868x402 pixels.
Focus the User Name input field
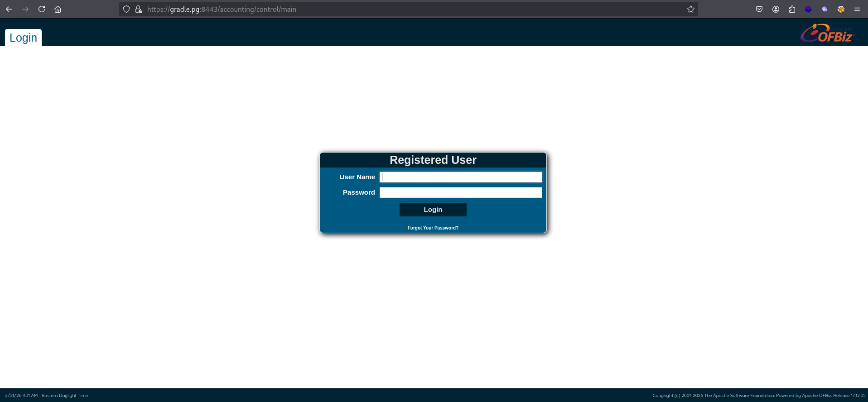pos(460,177)
